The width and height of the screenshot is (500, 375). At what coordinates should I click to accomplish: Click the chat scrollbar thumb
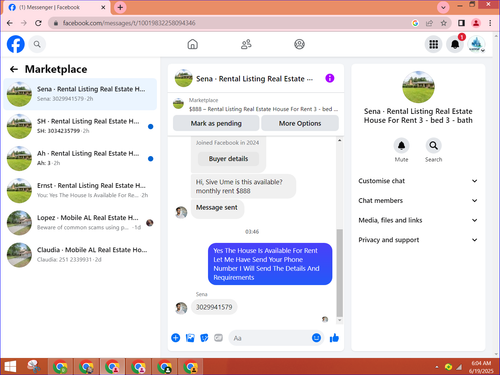(339, 273)
